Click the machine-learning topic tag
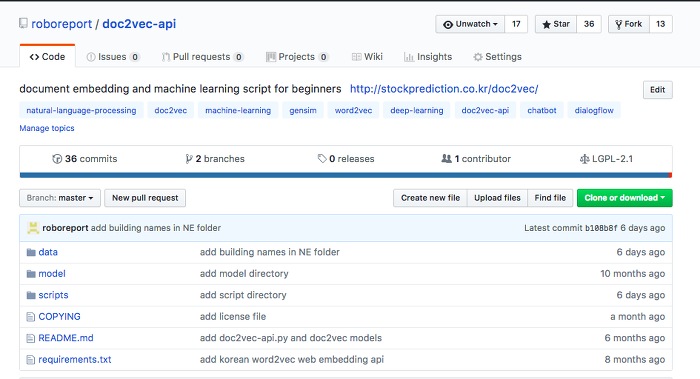700x379 pixels. click(x=238, y=110)
